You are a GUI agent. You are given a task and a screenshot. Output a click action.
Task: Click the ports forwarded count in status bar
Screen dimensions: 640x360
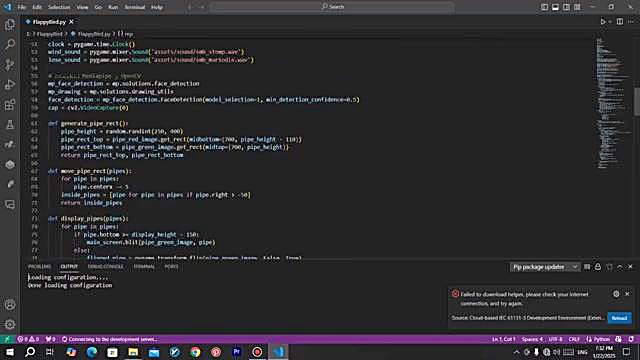50,339
